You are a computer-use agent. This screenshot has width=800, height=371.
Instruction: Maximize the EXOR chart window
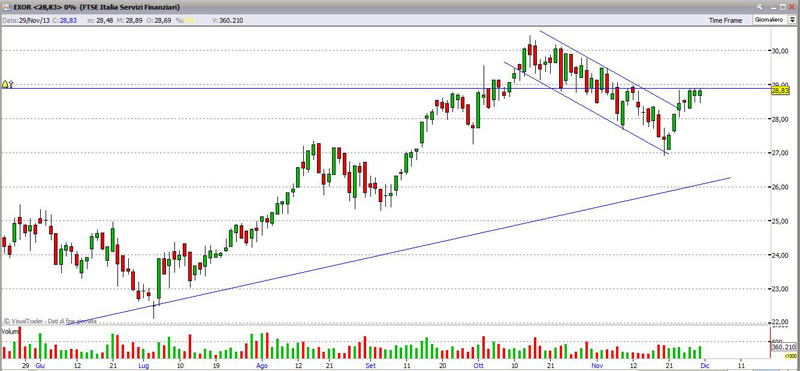pyautogui.click(x=783, y=7)
